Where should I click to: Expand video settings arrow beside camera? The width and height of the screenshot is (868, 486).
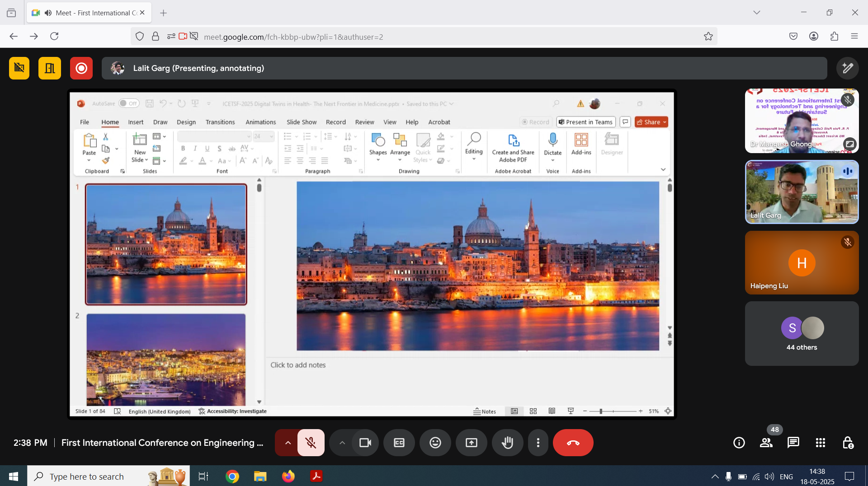(x=342, y=443)
